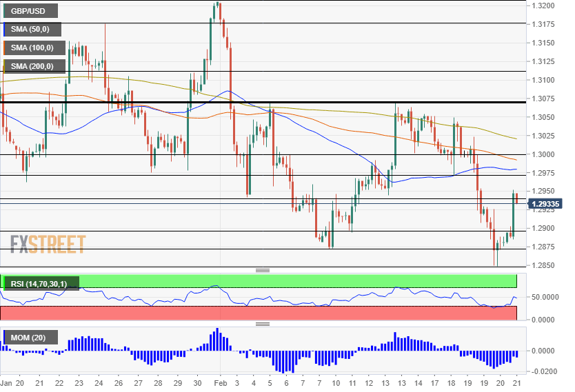Click the 18 date label on time axis
575x392 pixels.
(451, 383)
